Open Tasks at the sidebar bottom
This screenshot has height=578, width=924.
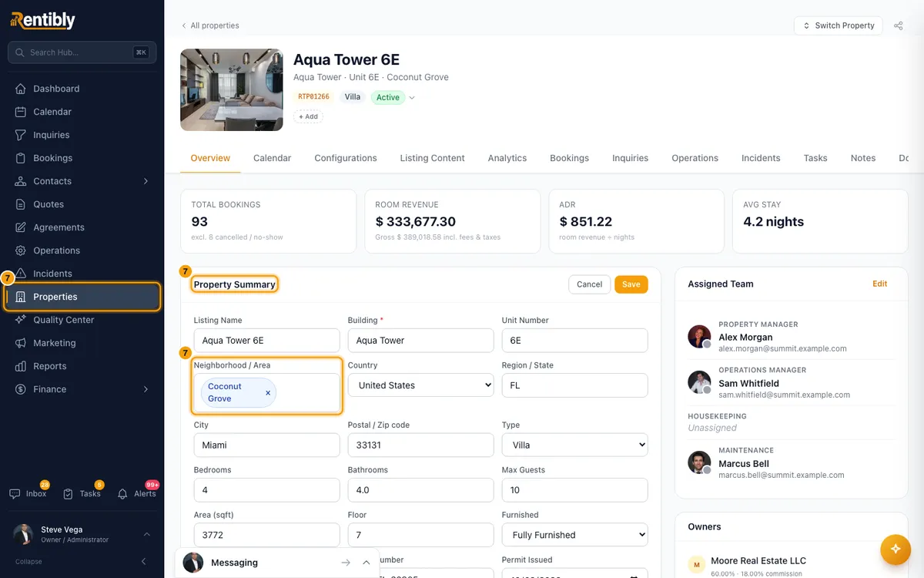(82, 493)
